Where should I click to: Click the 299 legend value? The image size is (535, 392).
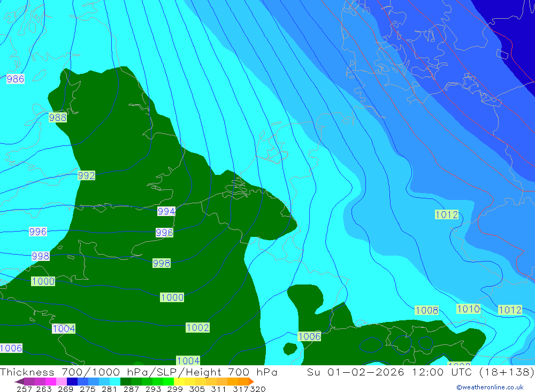(x=175, y=389)
